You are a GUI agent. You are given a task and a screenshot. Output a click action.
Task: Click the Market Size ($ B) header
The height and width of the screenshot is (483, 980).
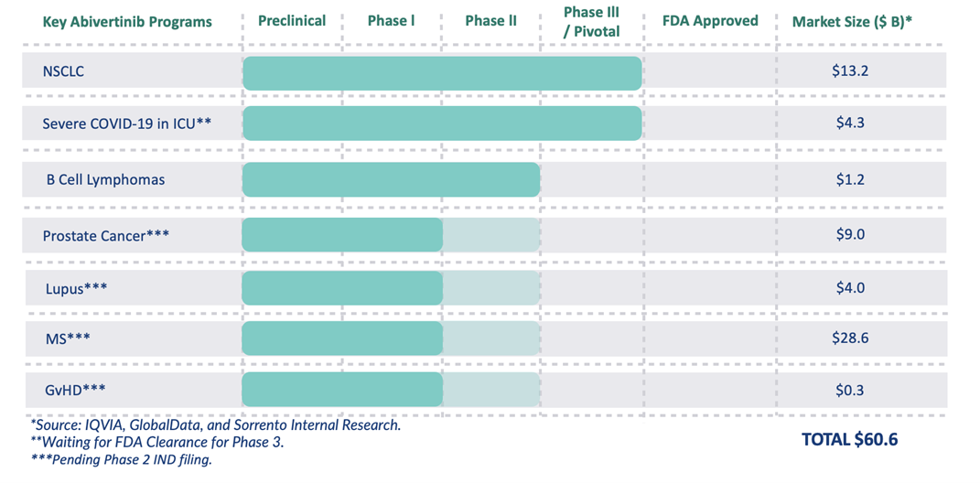[x=850, y=21]
